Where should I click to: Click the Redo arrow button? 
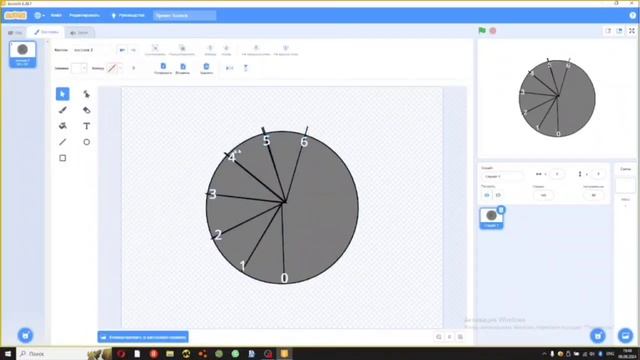[x=133, y=50]
